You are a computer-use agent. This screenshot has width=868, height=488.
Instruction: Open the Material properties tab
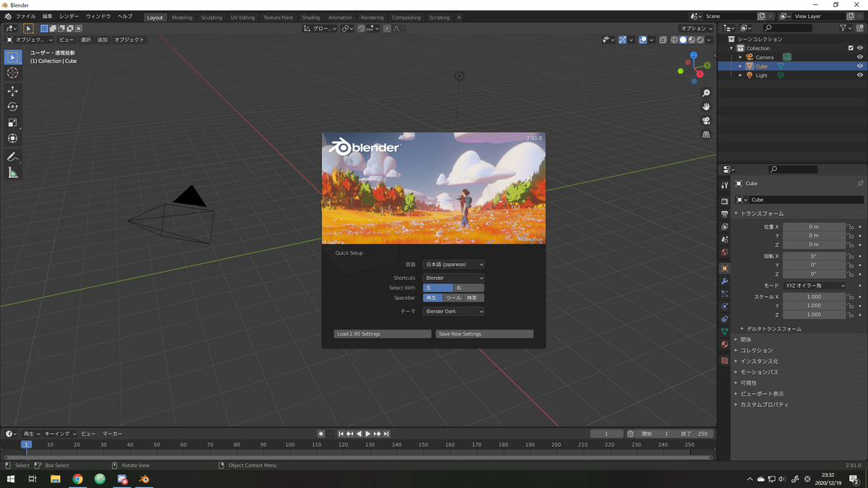coord(724,345)
